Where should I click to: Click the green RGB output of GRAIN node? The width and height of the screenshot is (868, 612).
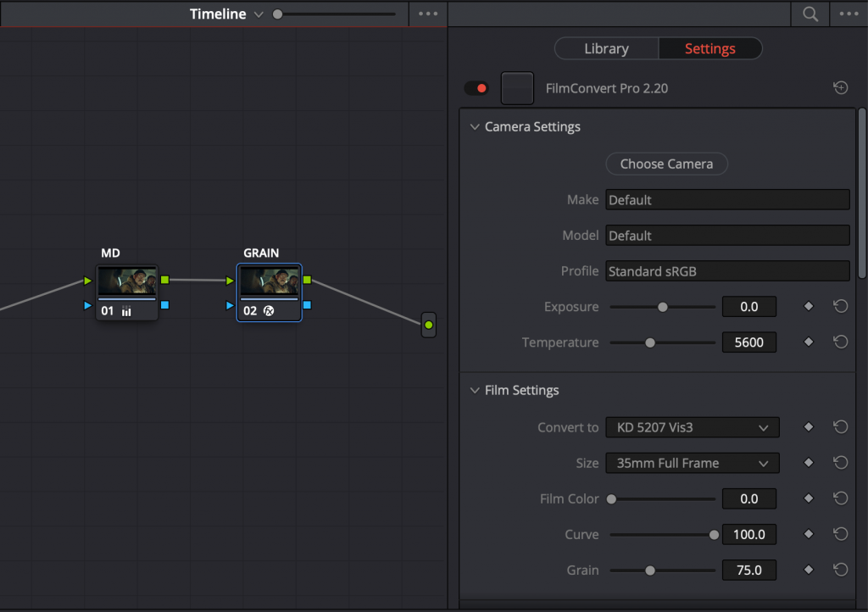click(x=307, y=280)
